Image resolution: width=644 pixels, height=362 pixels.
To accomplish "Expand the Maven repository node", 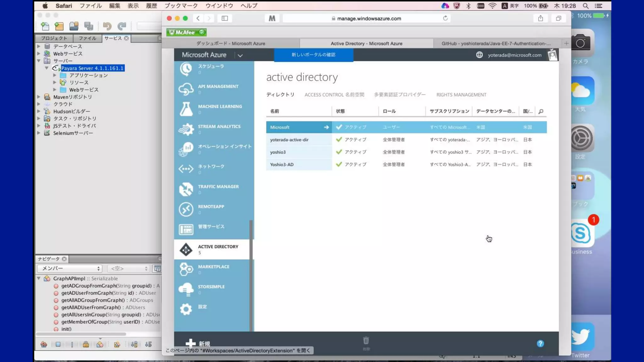I will coord(39,97).
